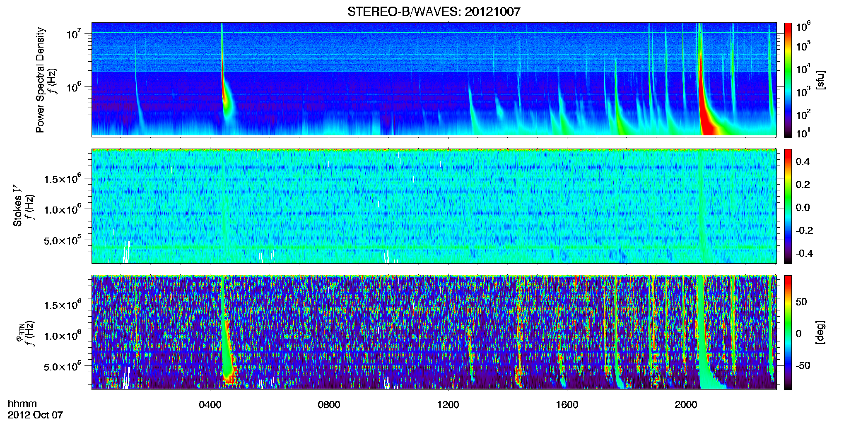This screenshot has height=447, width=868.
Task: Click the -0.4 label on Stokes colorbar
Action: (804, 253)
